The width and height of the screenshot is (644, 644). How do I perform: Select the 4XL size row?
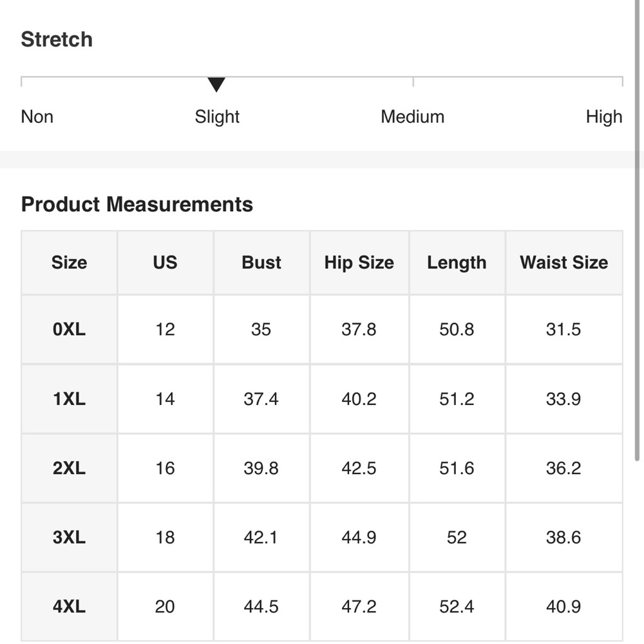322,607
